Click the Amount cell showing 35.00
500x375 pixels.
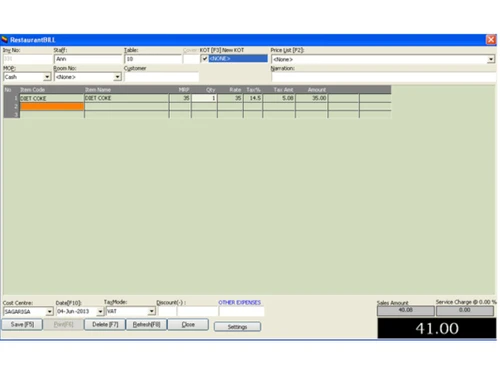coord(311,98)
